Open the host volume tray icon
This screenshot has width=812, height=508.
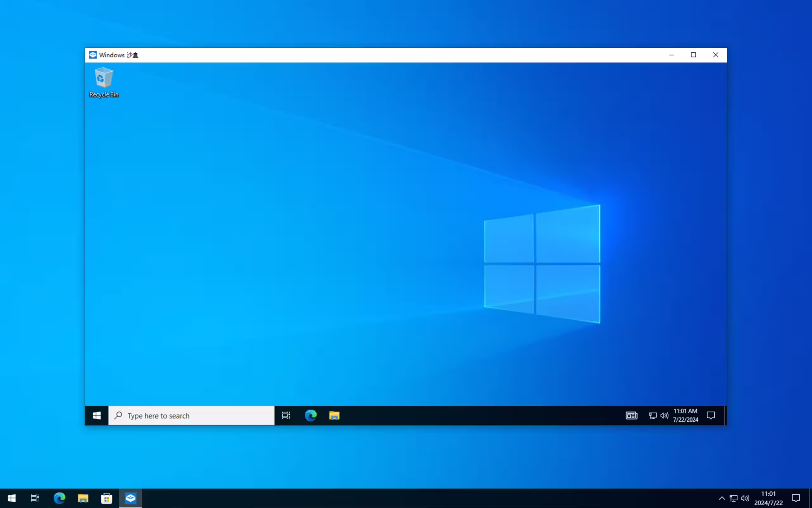745,498
